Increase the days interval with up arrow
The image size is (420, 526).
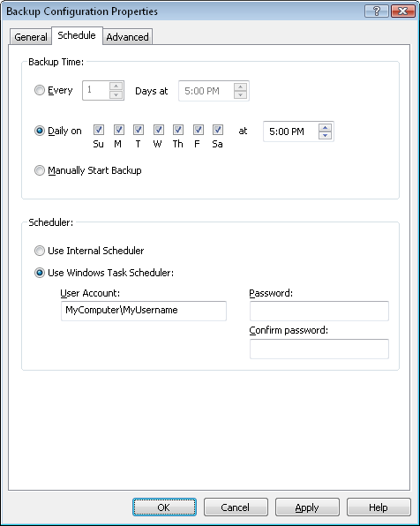pyautogui.click(x=116, y=86)
